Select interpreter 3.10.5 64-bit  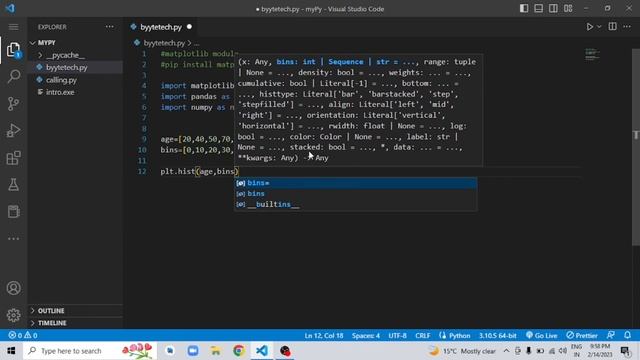pyautogui.click(x=497, y=336)
